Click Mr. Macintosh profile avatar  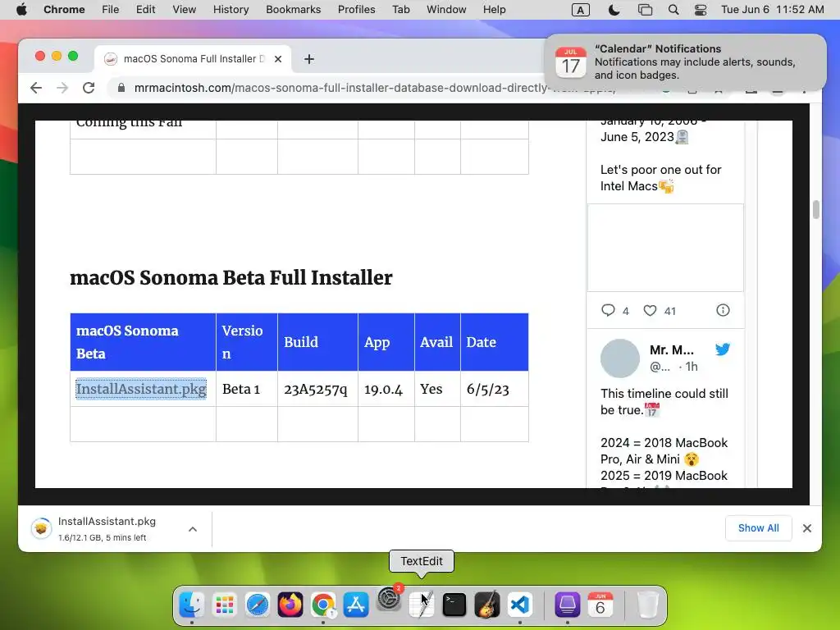(620, 358)
